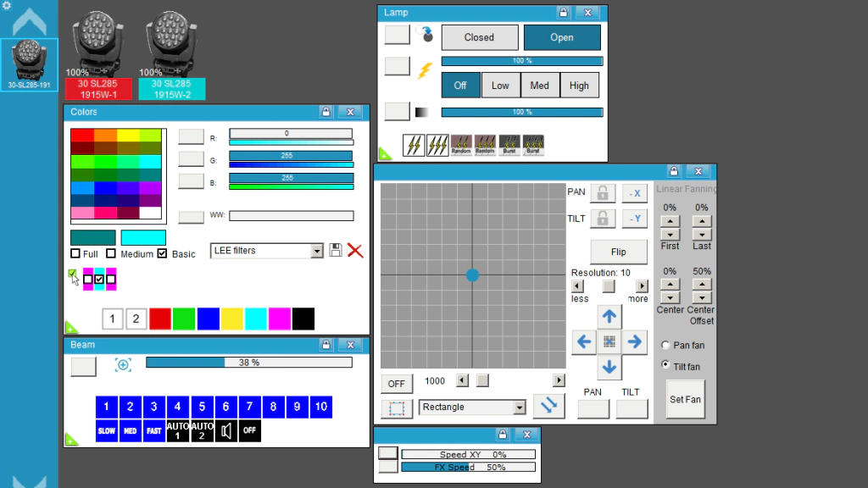
Task: Click the Beam zoom target icon
Action: click(123, 364)
